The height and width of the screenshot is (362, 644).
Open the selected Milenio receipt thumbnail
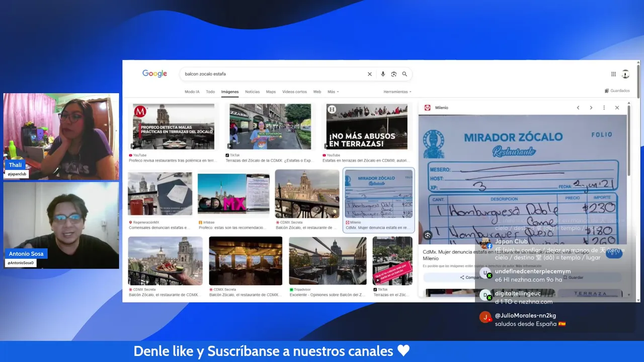(x=379, y=194)
